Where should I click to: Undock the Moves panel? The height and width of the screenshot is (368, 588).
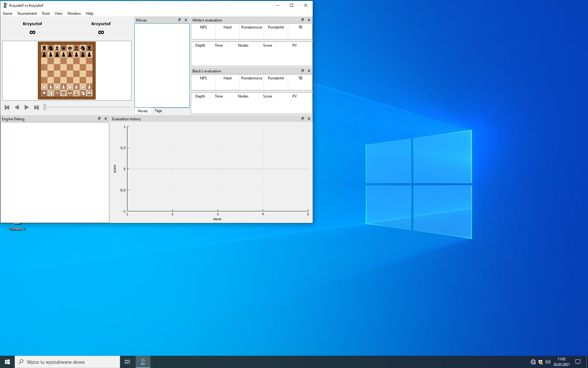click(179, 20)
